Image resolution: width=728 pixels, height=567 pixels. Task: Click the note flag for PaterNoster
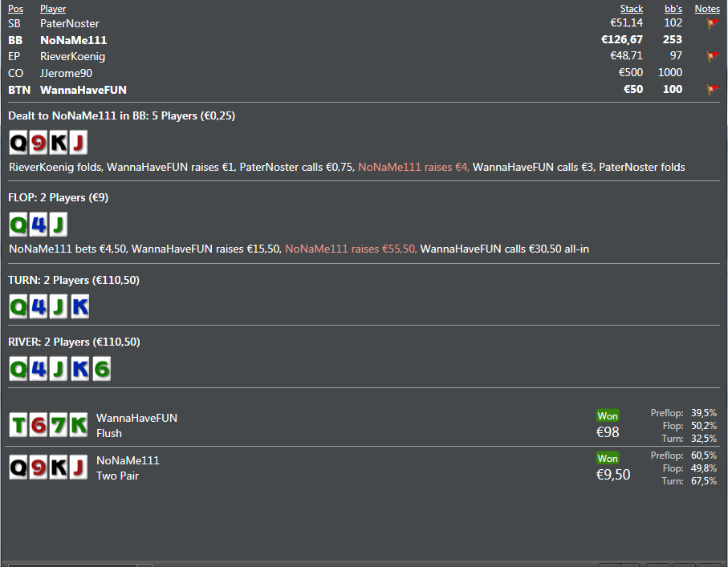pyautogui.click(x=710, y=24)
